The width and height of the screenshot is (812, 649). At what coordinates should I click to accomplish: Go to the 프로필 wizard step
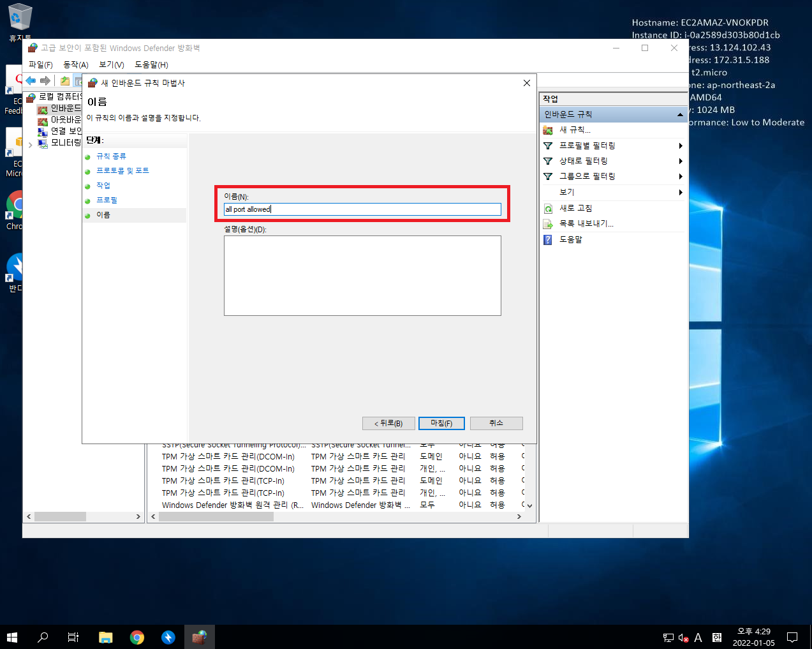107,200
